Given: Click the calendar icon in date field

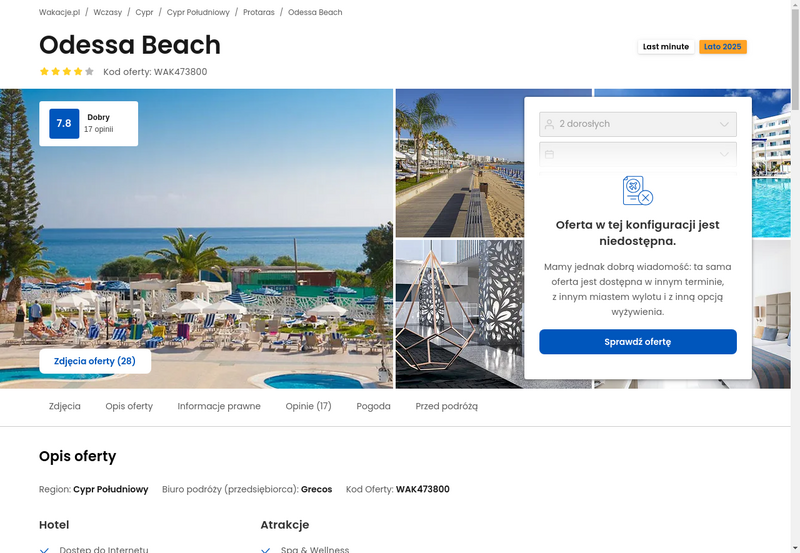Looking at the screenshot, I should (x=549, y=154).
